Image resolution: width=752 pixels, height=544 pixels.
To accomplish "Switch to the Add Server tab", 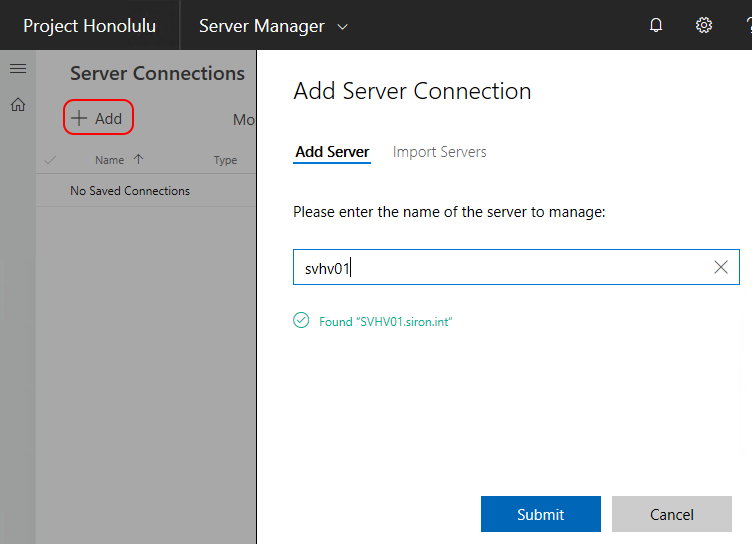I will click(332, 152).
